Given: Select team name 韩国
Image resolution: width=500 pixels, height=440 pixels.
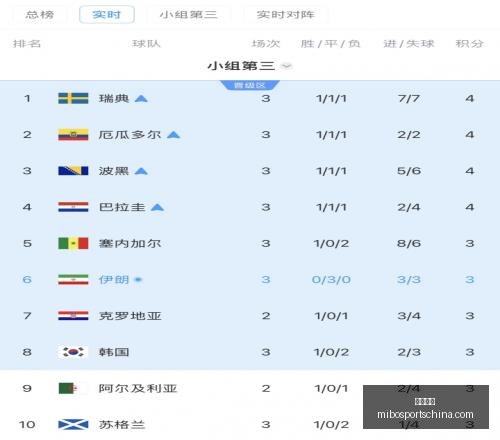Looking at the screenshot, I should pyautogui.click(x=114, y=352).
